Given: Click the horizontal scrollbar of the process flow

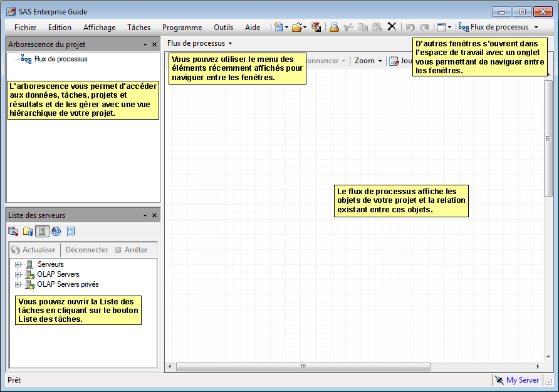Looking at the screenshot, I should (x=303, y=366).
